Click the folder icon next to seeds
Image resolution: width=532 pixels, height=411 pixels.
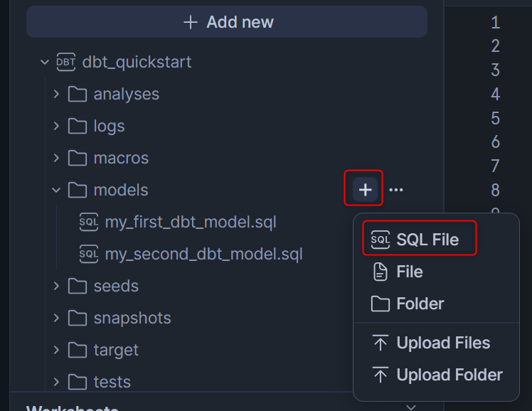(x=78, y=286)
